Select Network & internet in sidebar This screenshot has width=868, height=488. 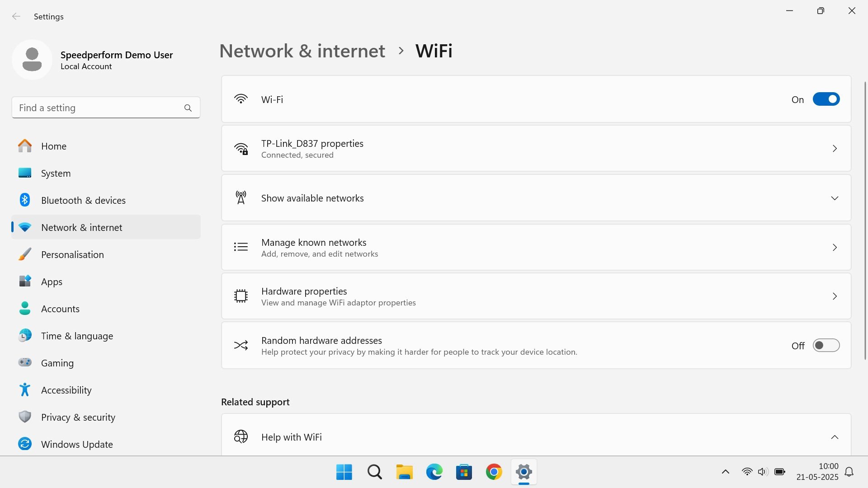tap(81, 227)
